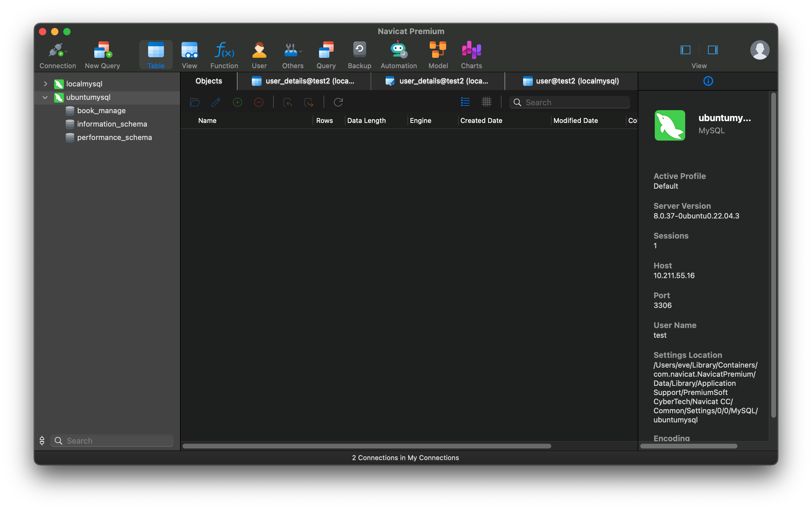This screenshot has height=510, width=812.
Task: Open the Function icon
Action: (224, 50)
